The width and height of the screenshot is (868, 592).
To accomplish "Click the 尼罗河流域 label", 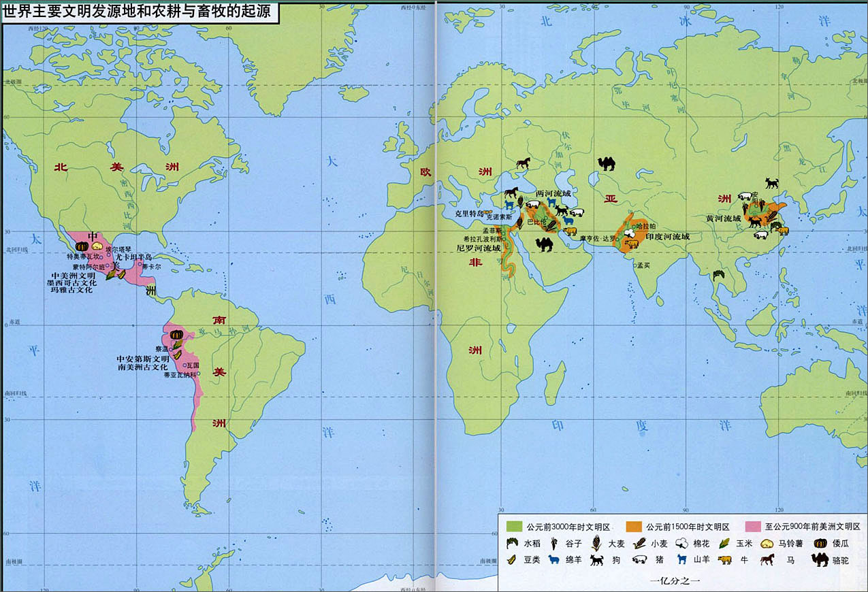I will (478, 248).
